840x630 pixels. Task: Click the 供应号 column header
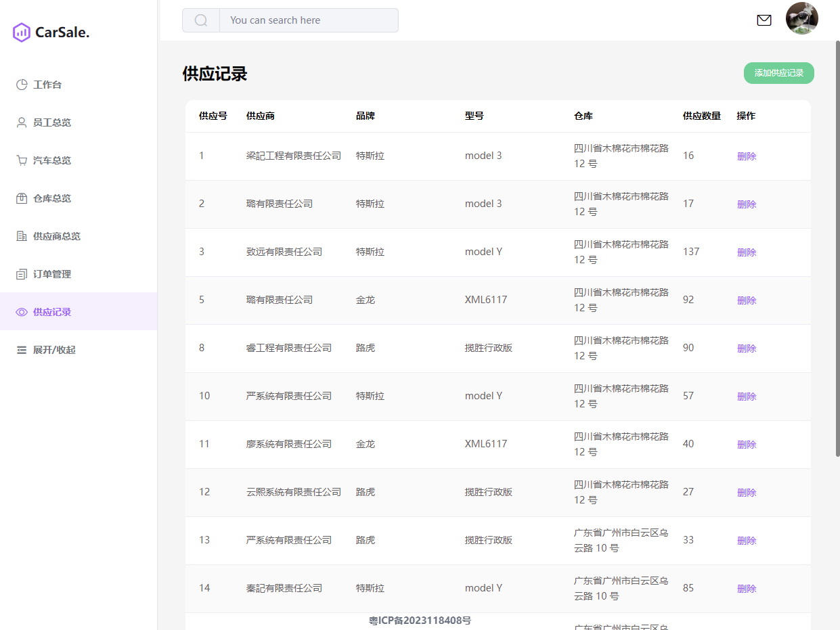pos(213,116)
